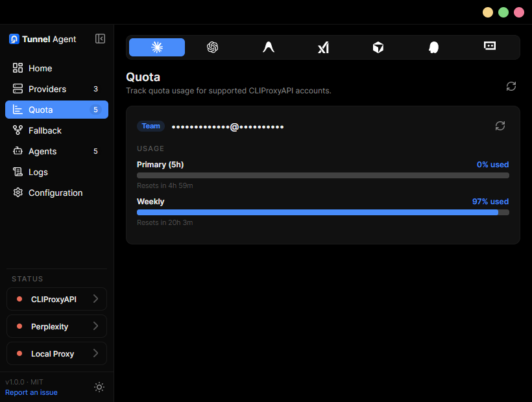Click the Weekly usage progress bar
This screenshot has width=532, height=402.
click(322, 213)
